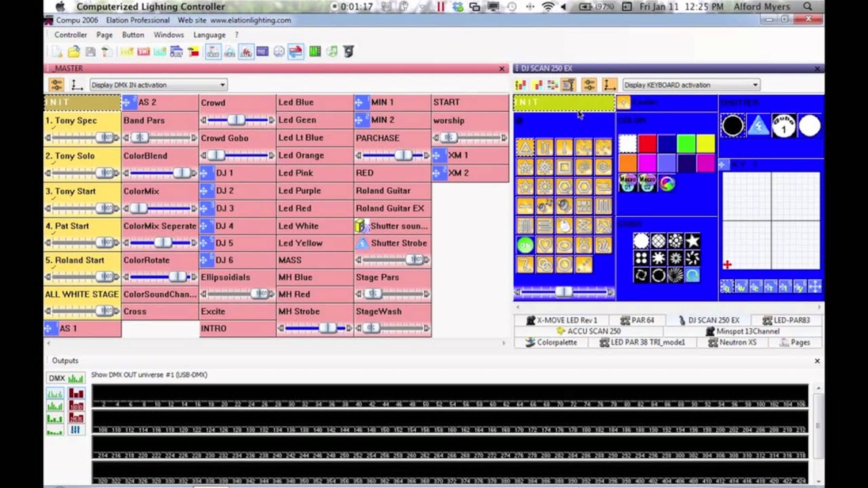Select the red color swatch
The height and width of the screenshot is (488, 868).
[x=648, y=144]
